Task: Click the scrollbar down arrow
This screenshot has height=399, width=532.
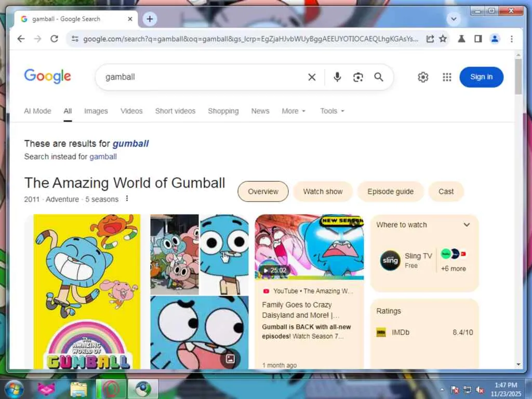Action: click(518, 364)
